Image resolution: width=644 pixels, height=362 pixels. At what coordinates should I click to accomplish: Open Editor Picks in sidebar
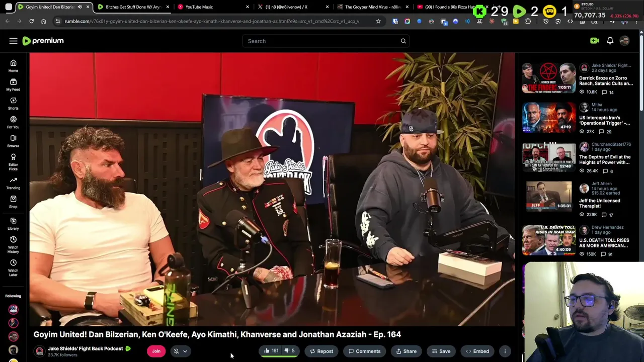[x=13, y=162]
